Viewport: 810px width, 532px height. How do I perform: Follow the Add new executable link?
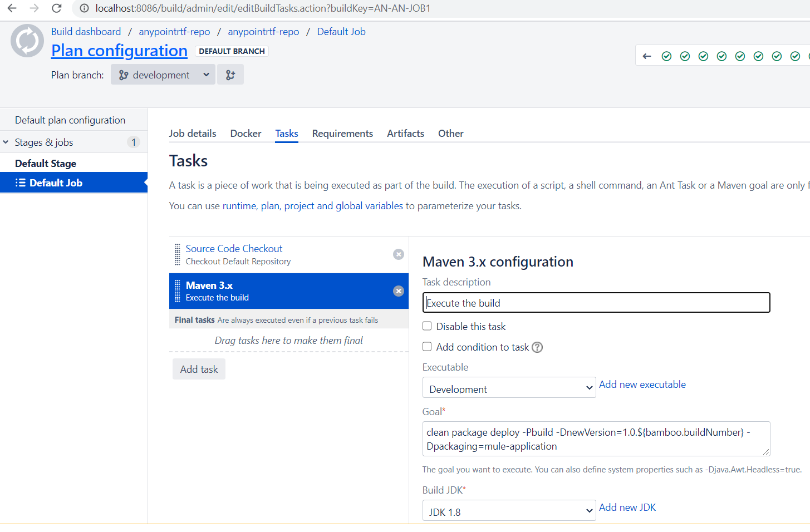tap(642, 385)
